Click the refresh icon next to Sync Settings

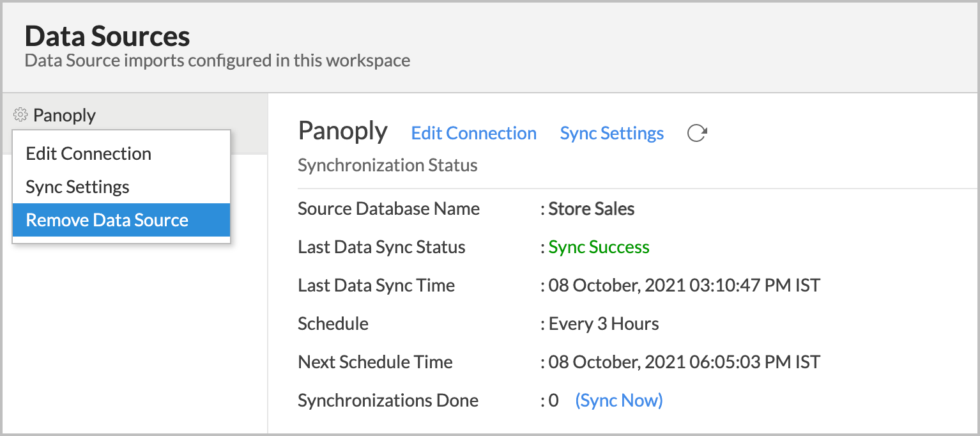coord(697,133)
